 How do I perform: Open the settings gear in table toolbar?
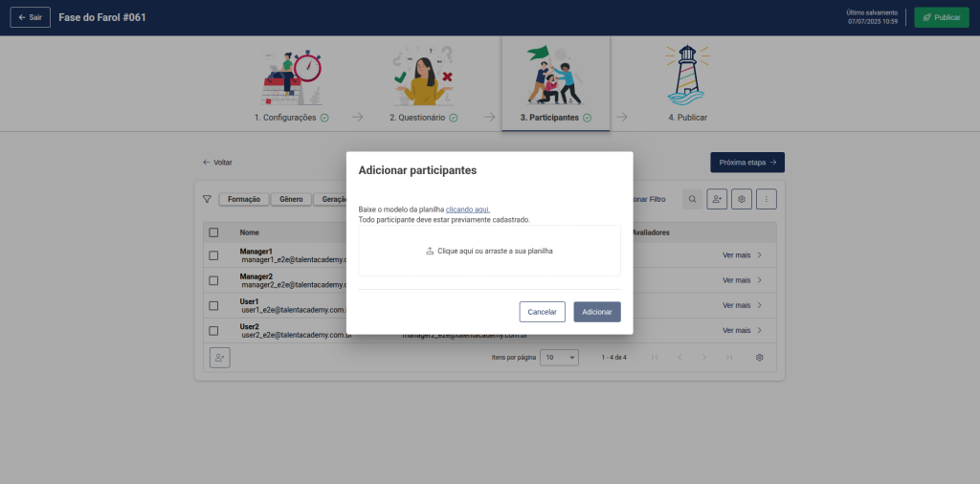coord(741,199)
